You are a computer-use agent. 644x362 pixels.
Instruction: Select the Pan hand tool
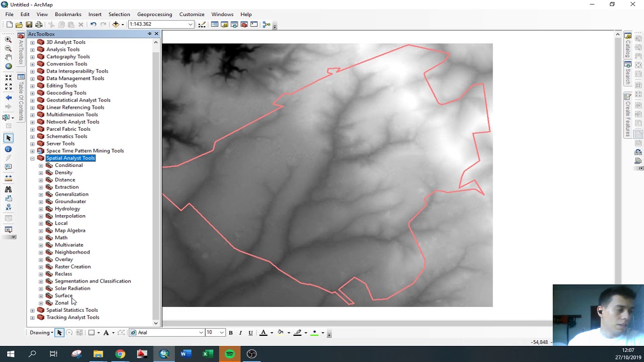8,57
